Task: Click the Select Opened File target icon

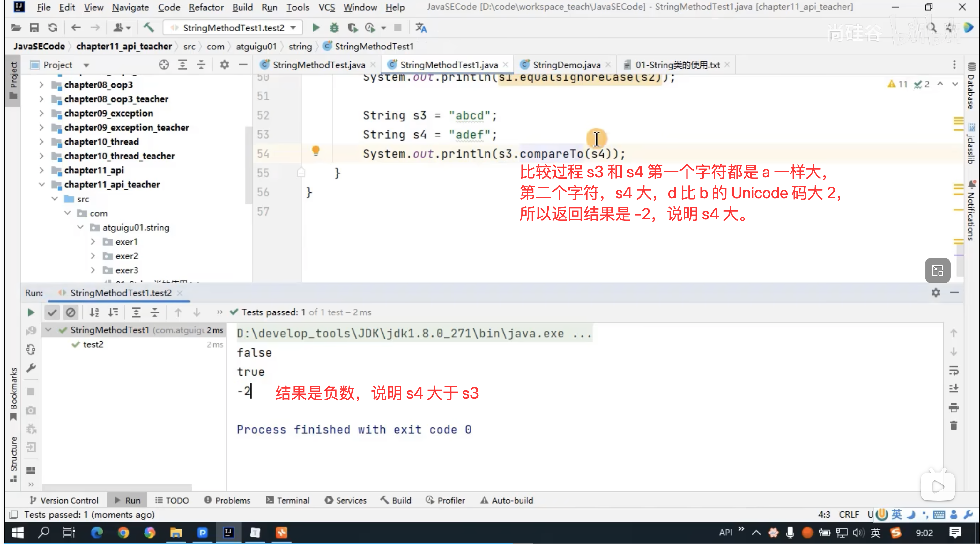Action: (164, 65)
